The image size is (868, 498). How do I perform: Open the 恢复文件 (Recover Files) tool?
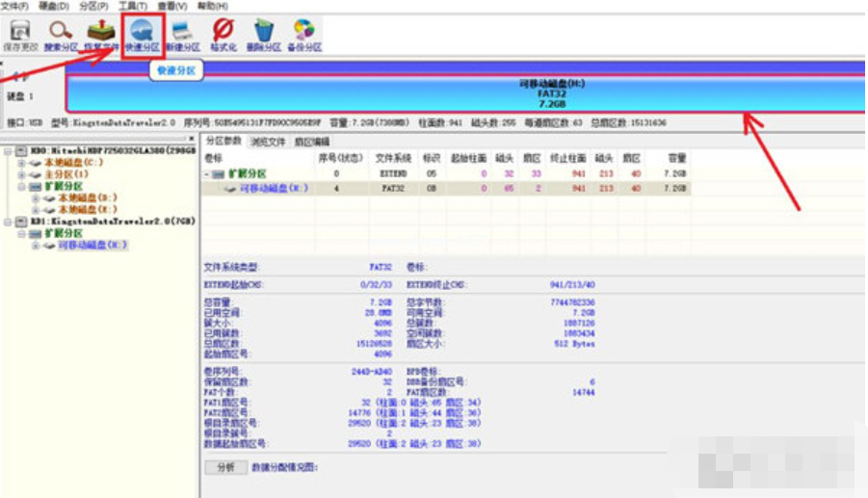(101, 34)
